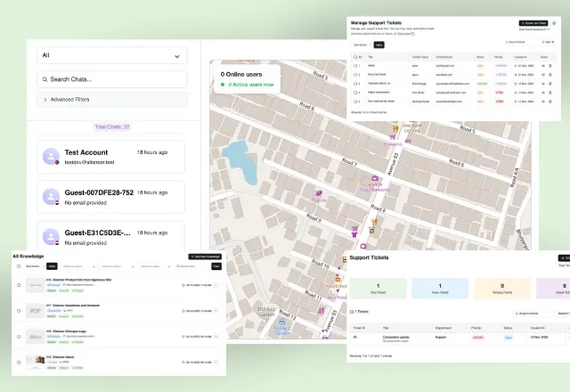Click the Open Tickets stat card
Image resolution: width=570 pixels, height=392 pixels.
click(x=440, y=289)
